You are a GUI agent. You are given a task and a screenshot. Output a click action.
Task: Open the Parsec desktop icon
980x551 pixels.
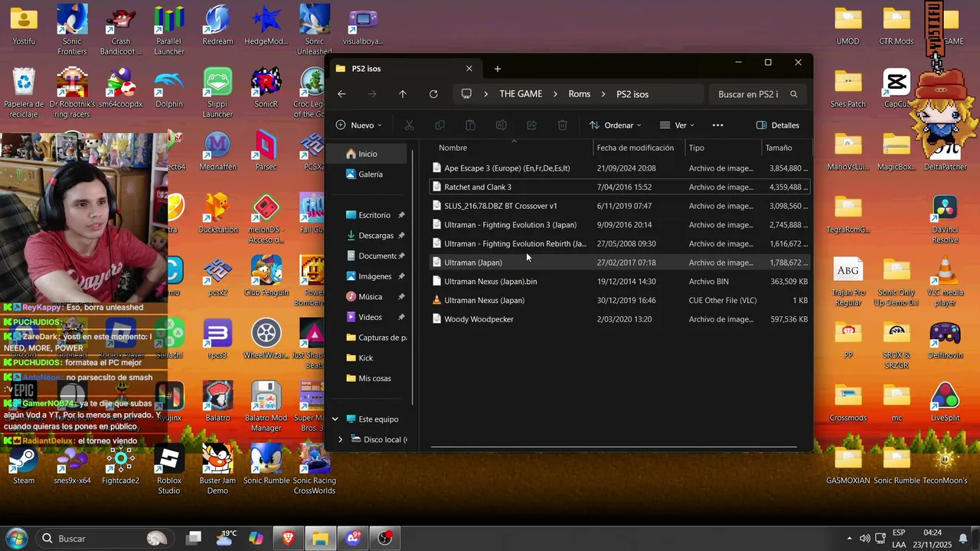pos(266,151)
